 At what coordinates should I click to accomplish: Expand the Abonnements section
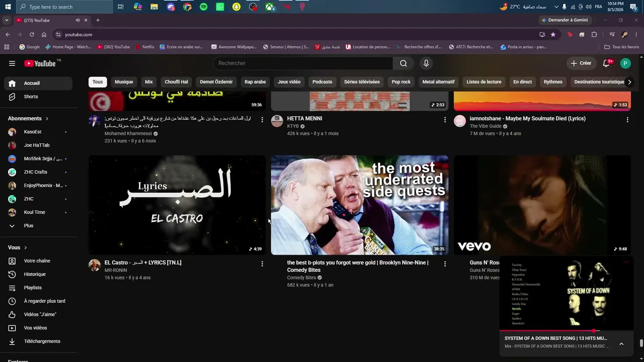28,119
